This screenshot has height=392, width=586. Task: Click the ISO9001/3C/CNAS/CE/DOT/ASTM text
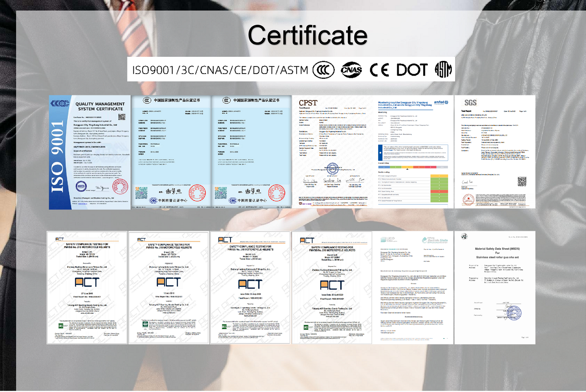pos(220,70)
